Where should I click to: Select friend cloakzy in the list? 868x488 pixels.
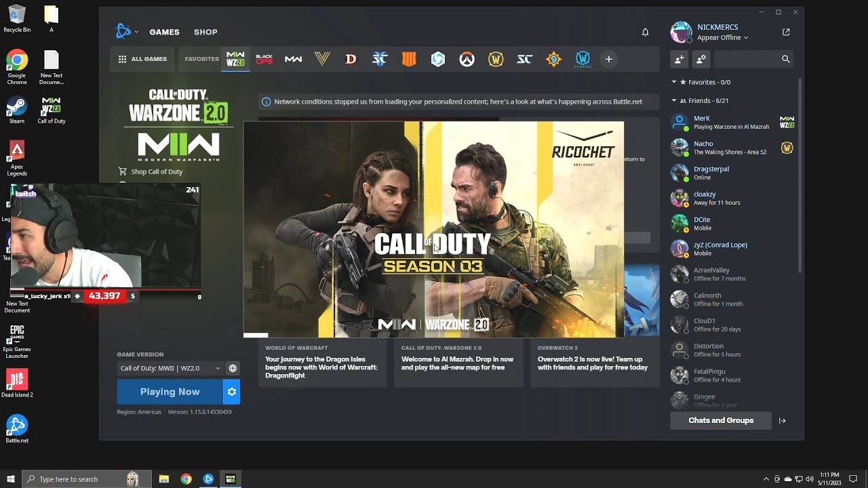(x=732, y=199)
